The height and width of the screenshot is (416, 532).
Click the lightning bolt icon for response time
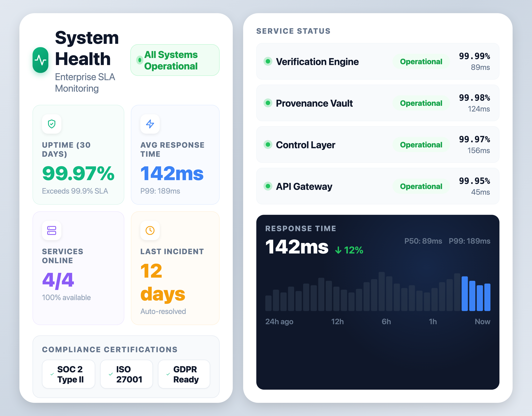(x=150, y=124)
